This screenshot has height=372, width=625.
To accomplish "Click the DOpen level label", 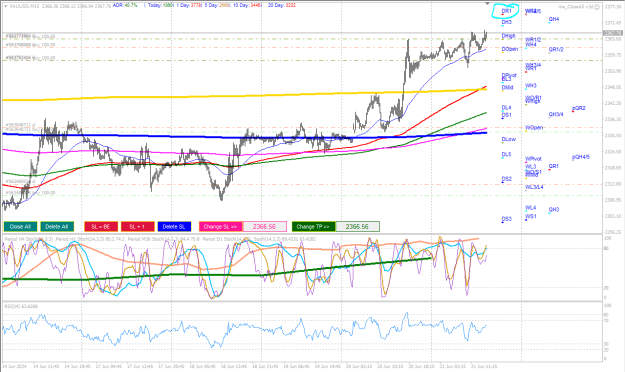I will pos(509,49).
